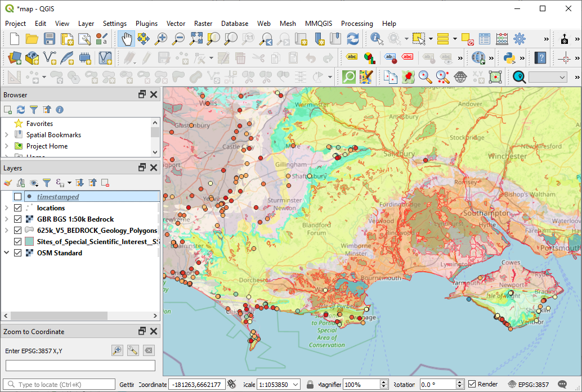Remove the selected layer from Layers panel
This screenshot has height=392, width=582.
[x=105, y=183]
